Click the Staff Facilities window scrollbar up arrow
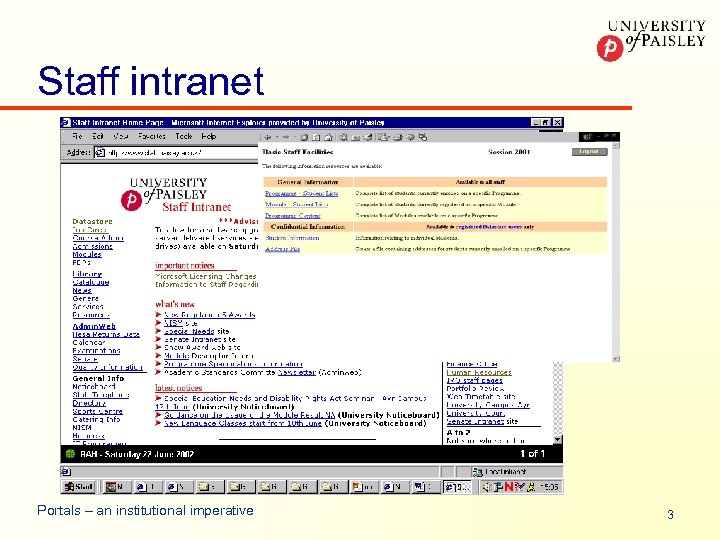This screenshot has height=540, width=720. tap(616, 146)
